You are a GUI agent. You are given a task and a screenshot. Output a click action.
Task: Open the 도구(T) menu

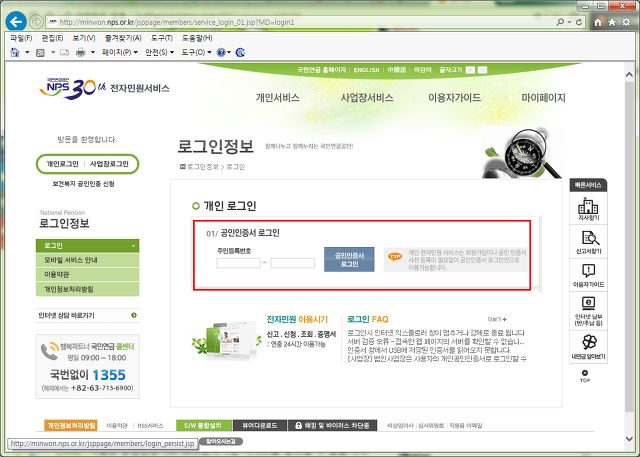point(162,38)
